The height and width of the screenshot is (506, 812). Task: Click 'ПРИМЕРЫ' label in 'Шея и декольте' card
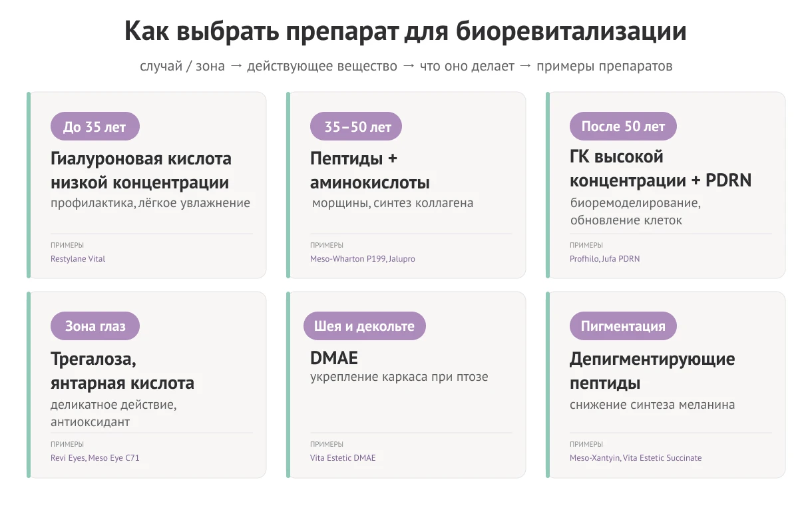click(x=327, y=444)
